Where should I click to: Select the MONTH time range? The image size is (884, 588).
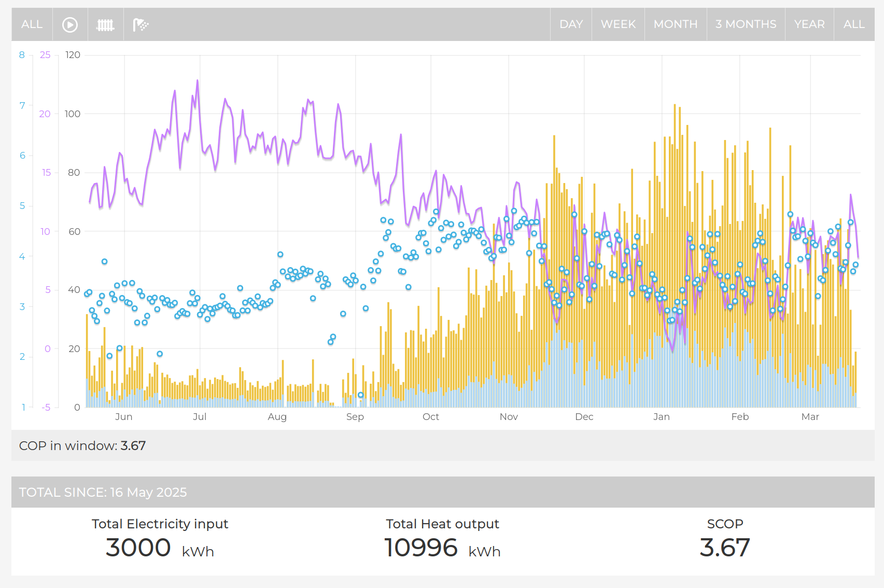pos(675,24)
